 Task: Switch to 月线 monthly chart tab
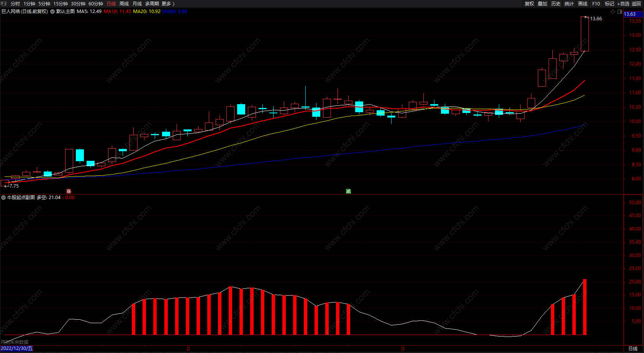tap(137, 4)
